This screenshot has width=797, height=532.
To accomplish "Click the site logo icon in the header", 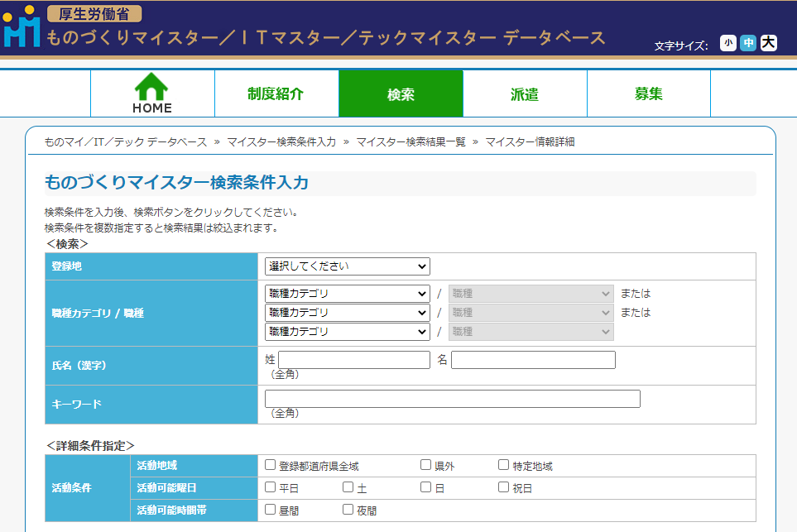I will coord(22,26).
